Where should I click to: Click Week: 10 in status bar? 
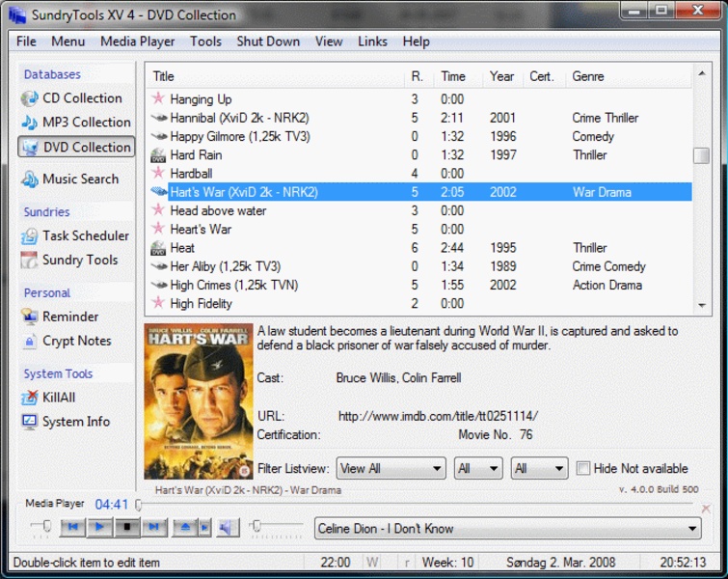[447, 563]
